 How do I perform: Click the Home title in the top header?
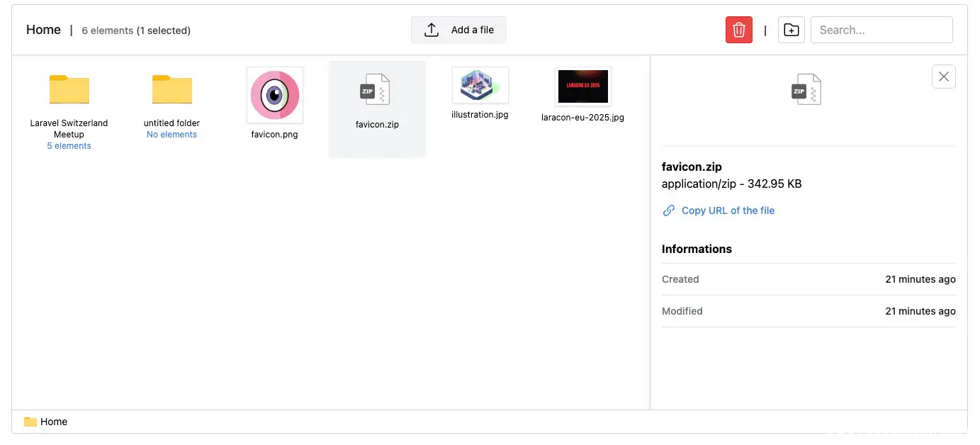43,30
